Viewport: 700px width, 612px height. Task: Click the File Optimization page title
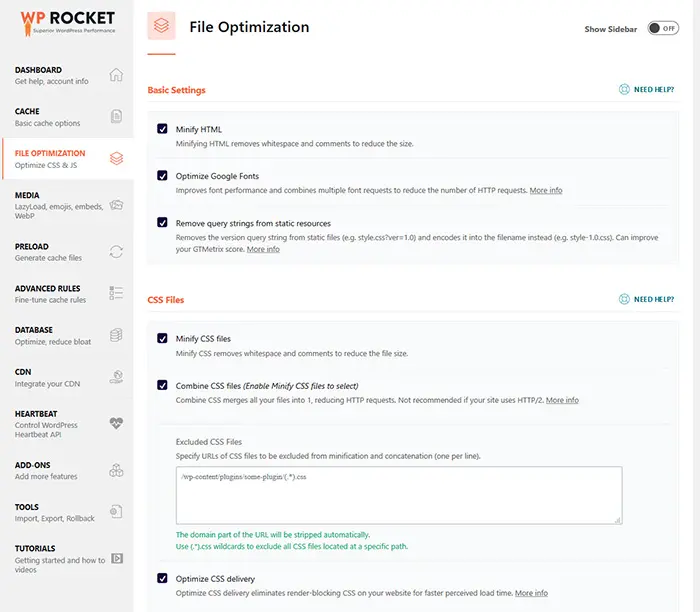(x=249, y=27)
